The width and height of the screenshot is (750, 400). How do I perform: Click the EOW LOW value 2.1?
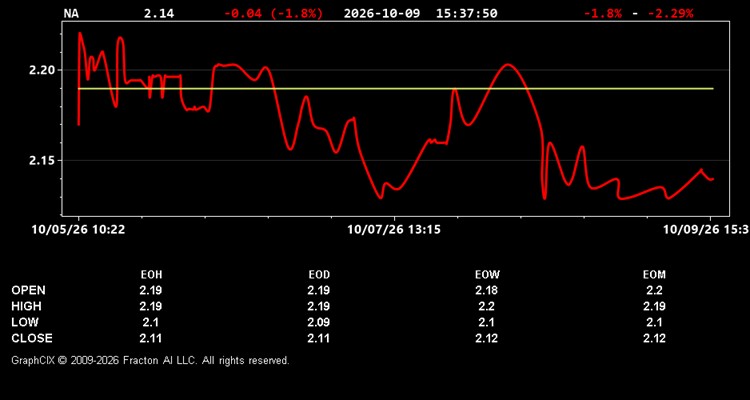coord(486,322)
